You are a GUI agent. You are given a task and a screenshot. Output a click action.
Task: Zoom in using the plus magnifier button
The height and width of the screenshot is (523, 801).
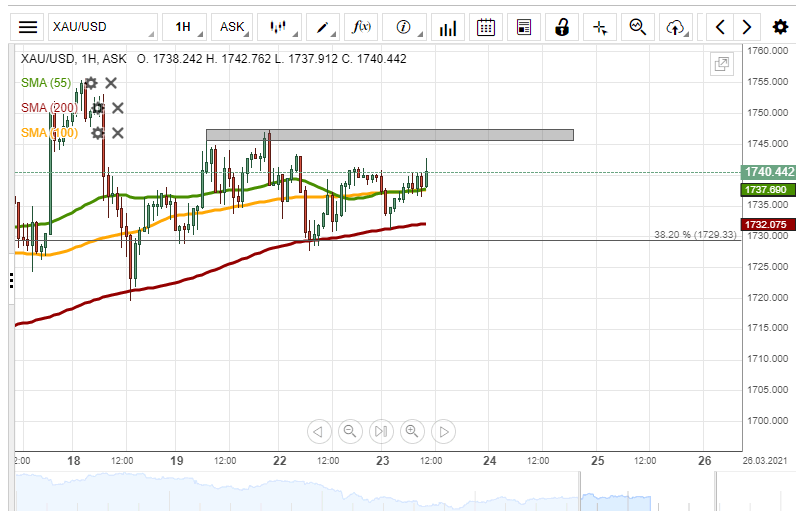411,432
